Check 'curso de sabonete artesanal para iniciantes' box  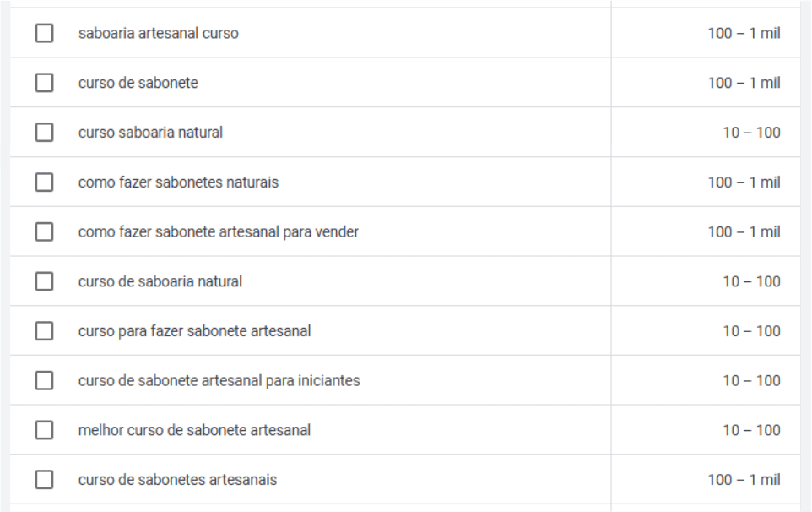44,381
